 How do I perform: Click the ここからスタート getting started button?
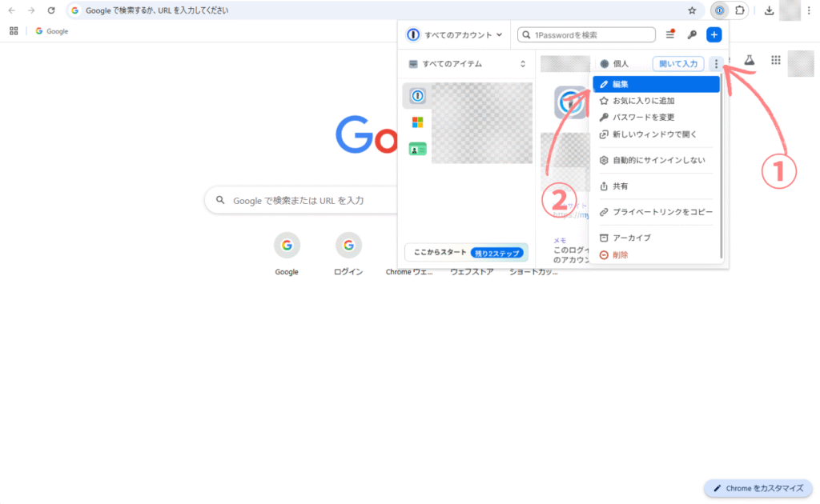point(467,252)
